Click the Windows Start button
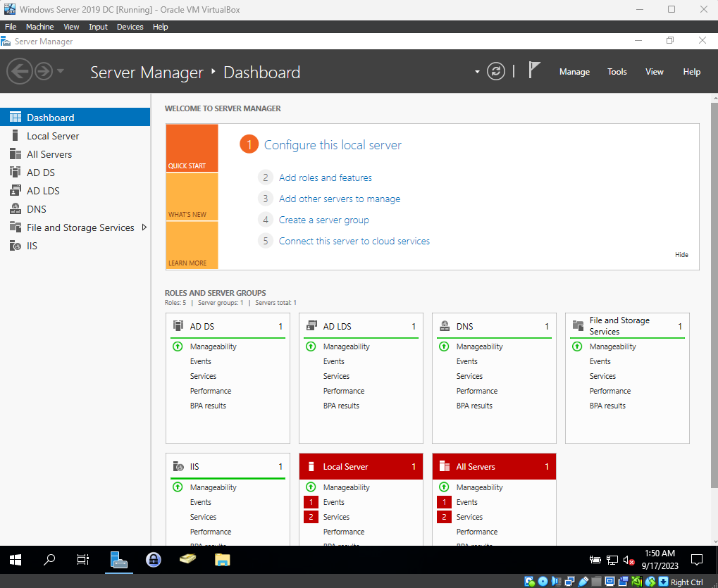The height and width of the screenshot is (588, 718). pos(16,560)
